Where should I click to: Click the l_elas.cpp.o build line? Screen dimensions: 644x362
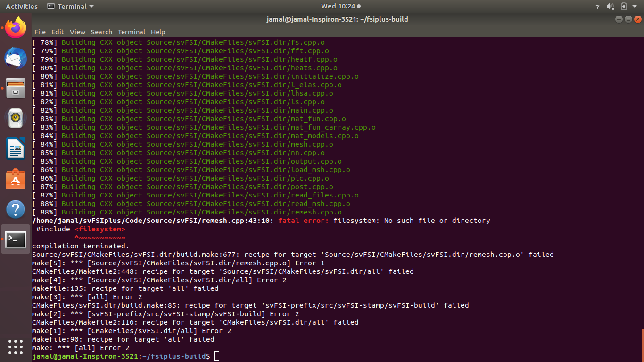[187, 85]
